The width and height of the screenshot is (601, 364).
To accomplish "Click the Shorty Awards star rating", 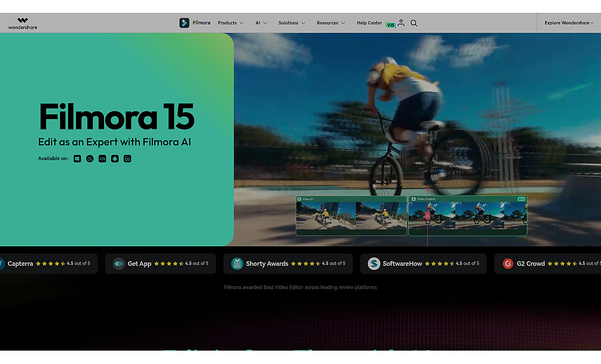I will (306, 264).
